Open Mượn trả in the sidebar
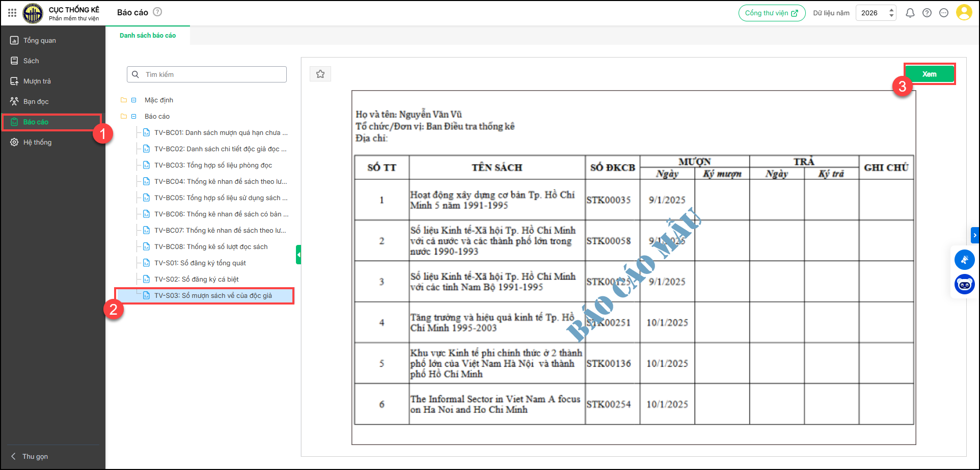The height and width of the screenshot is (470, 980). [x=37, y=81]
